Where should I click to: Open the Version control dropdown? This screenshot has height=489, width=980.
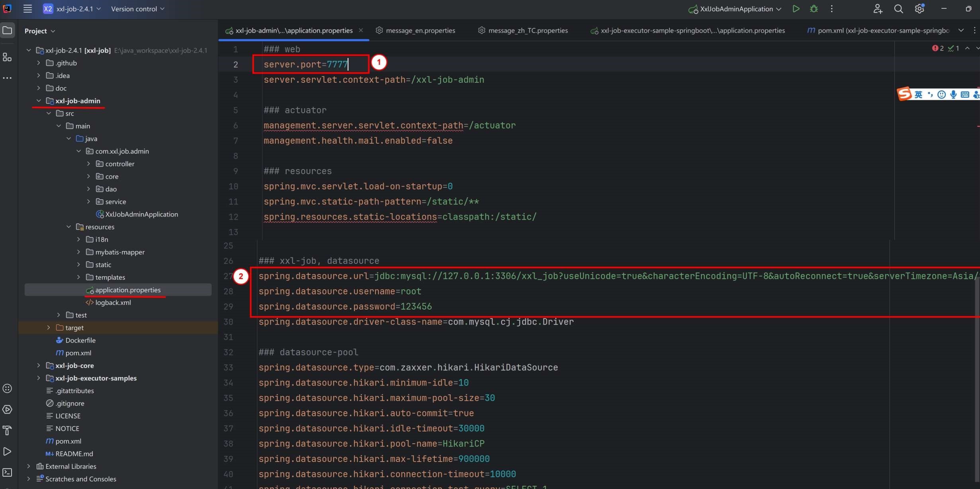point(137,9)
